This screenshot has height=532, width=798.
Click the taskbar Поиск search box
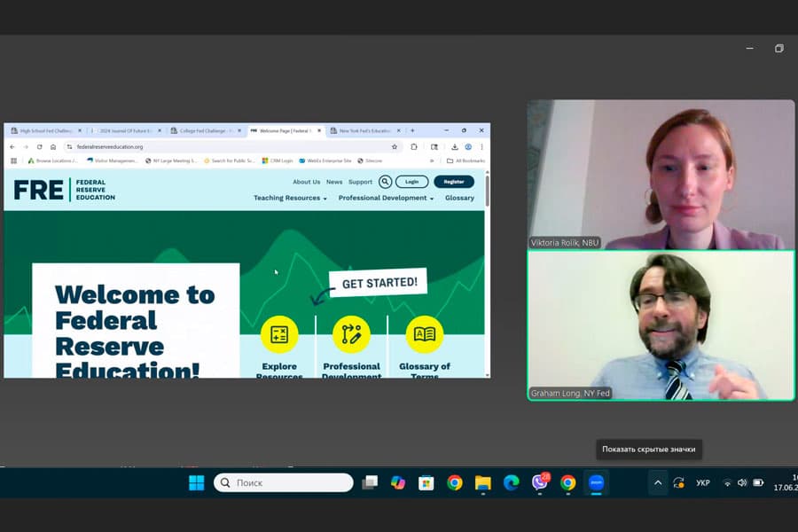(284, 482)
